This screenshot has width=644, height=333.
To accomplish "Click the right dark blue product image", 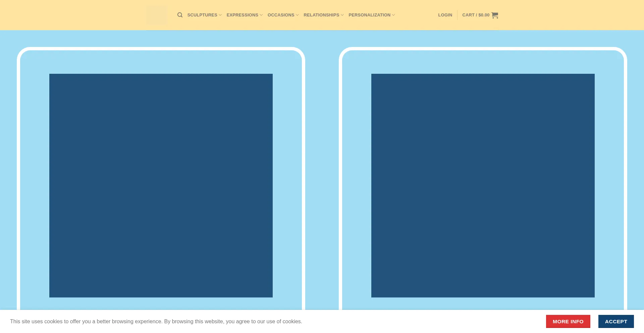I will pyautogui.click(x=483, y=185).
